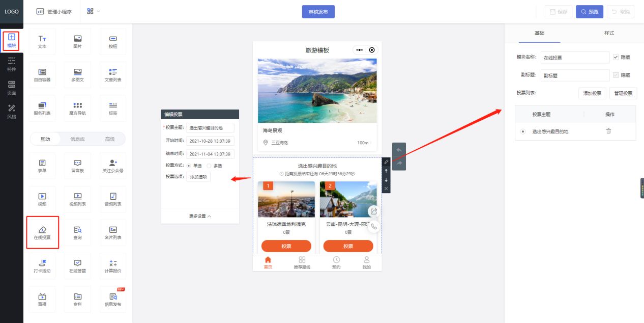Add a 视频 module
Viewport: 644px width, 323px height.
pos(42,199)
